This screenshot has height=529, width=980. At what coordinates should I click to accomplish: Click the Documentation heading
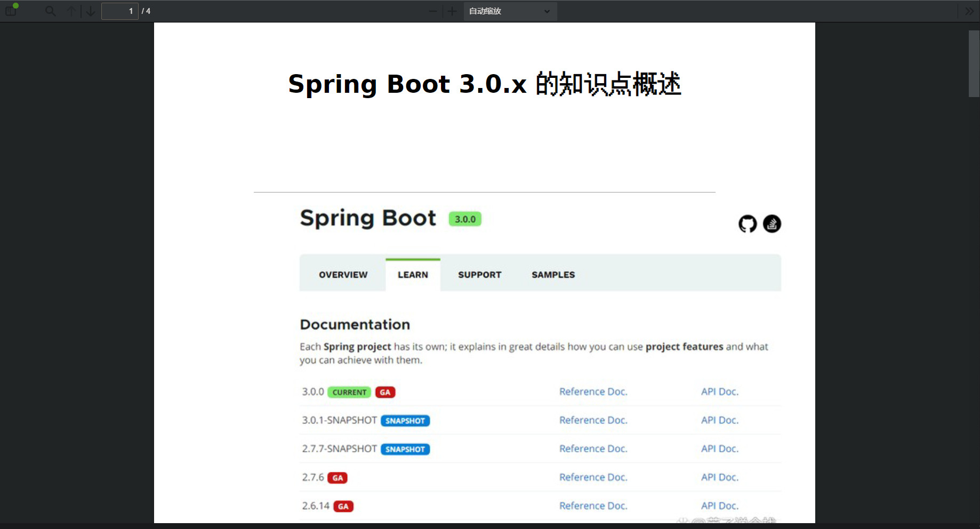tap(355, 325)
